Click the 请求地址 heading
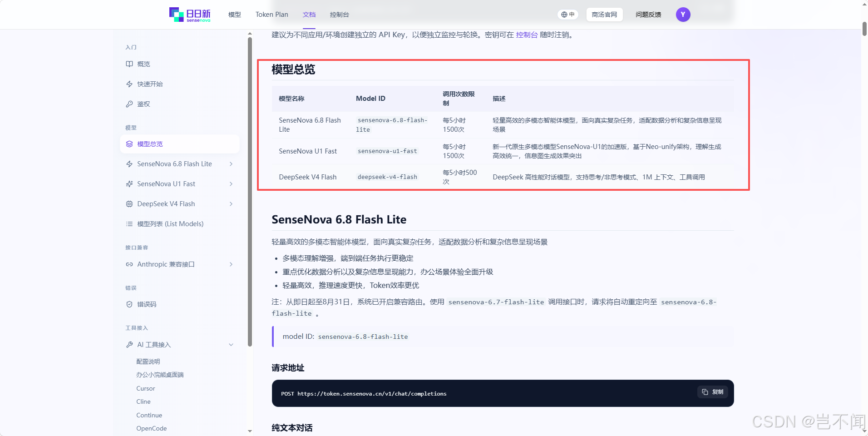 [288, 368]
